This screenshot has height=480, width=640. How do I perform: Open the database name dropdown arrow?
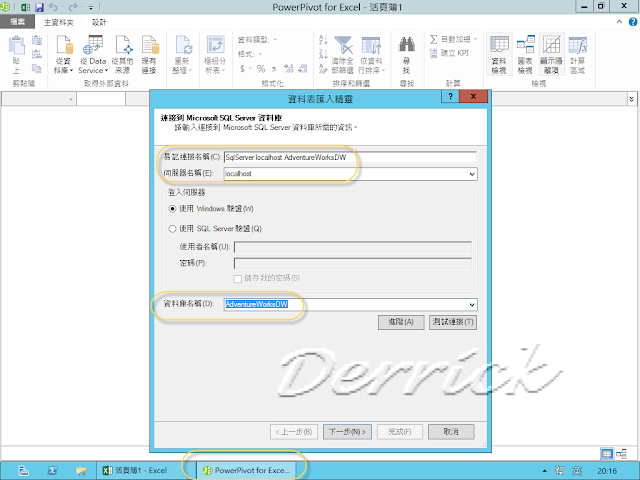click(x=472, y=305)
